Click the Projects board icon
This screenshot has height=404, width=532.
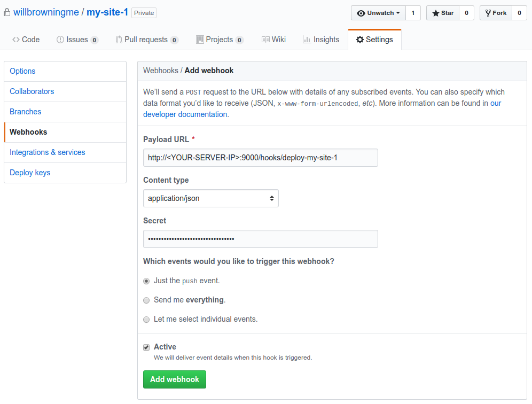(200, 40)
